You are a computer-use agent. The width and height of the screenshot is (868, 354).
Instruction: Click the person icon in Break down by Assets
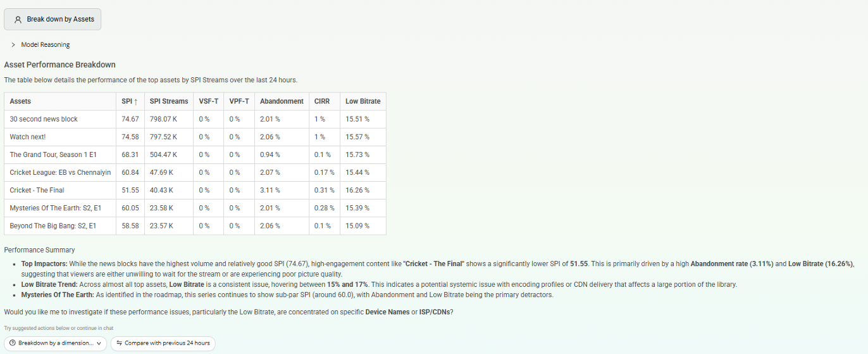[x=18, y=20]
